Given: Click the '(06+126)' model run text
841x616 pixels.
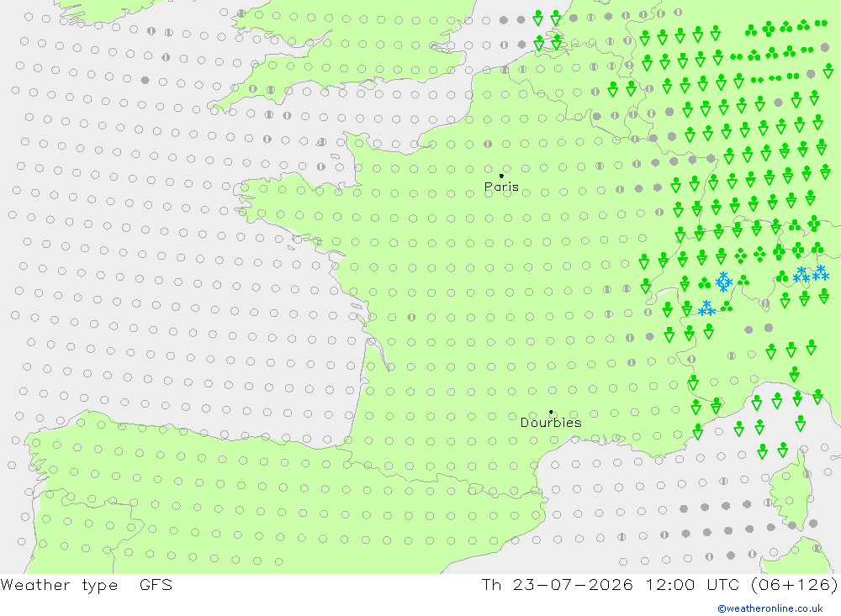Looking at the screenshot, I should 795,584.
